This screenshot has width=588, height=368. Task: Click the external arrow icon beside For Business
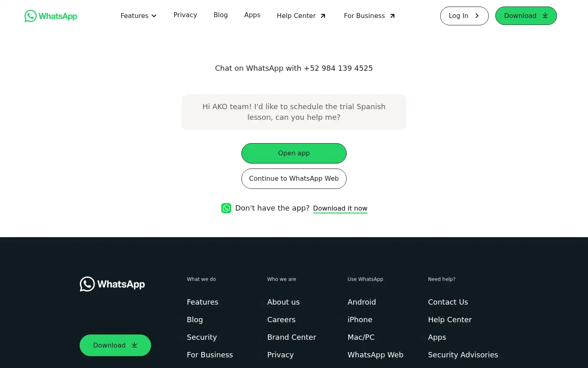pos(392,16)
